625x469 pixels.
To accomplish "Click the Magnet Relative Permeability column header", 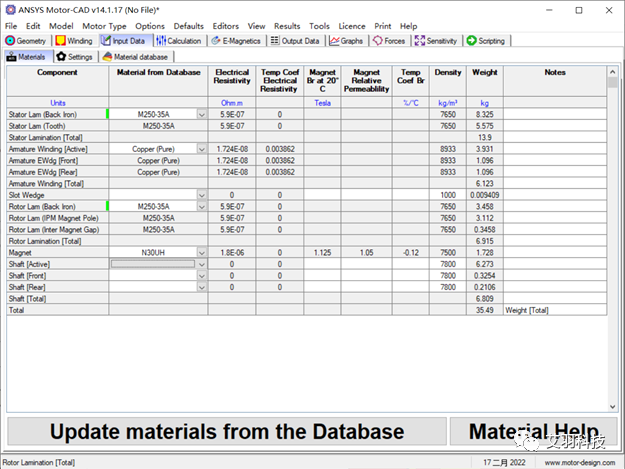I will coord(367,81).
